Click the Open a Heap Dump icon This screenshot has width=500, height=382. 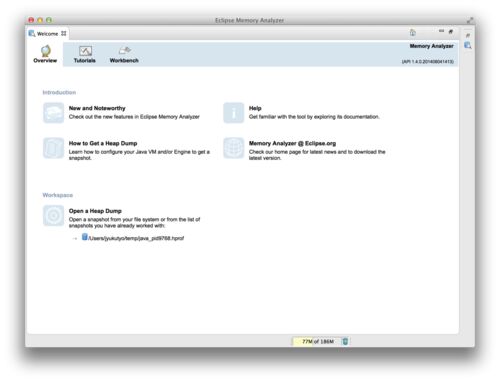[x=53, y=215]
